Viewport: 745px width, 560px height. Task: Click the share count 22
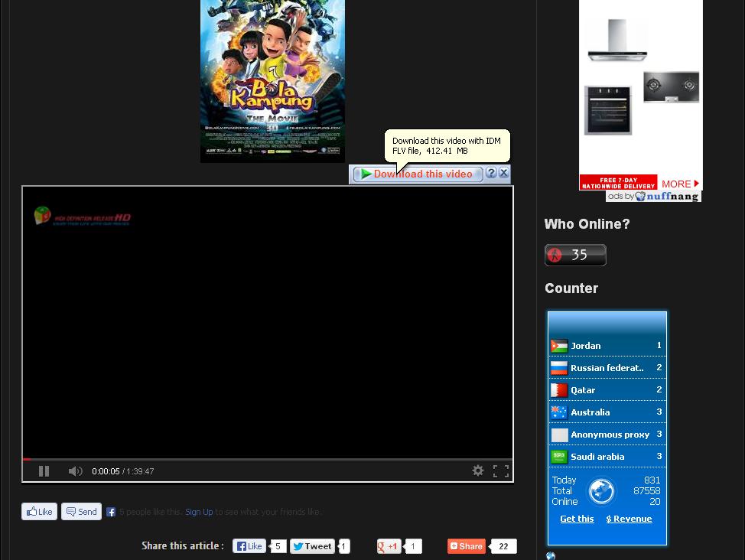503,546
